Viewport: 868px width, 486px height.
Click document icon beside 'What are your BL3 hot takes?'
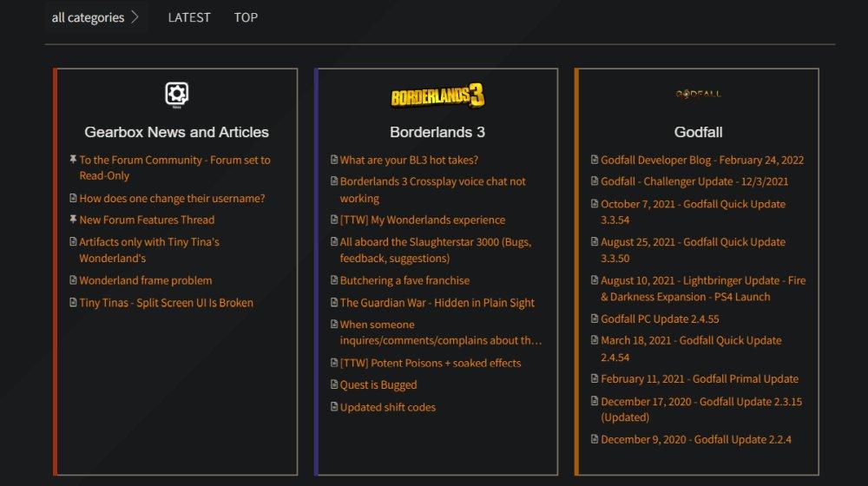click(x=334, y=160)
